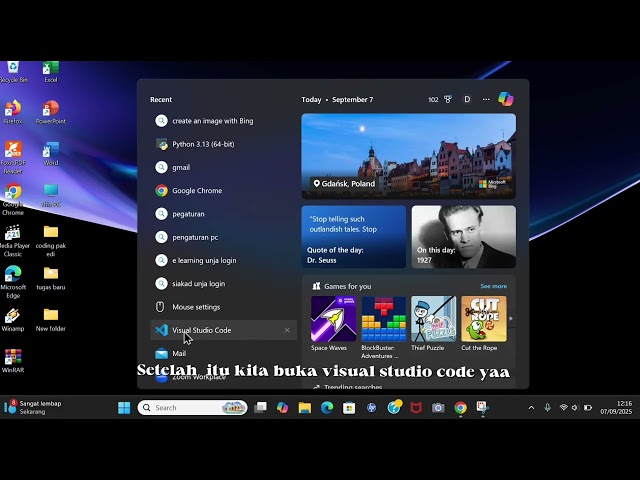Open the three-dot options menu in the search panel
The height and width of the screenshot is (480, 640).
486,99
